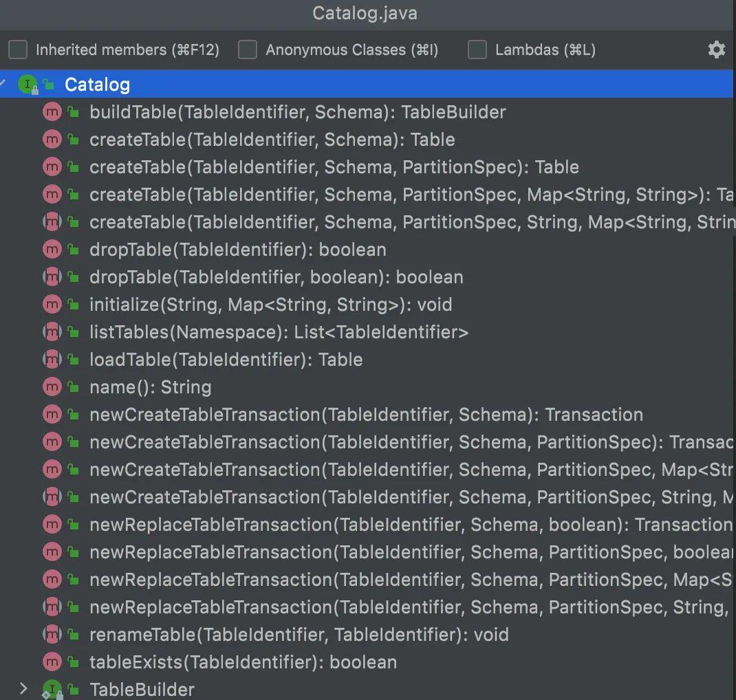Click public visibility icon beside loadTable

coord(73,360)
